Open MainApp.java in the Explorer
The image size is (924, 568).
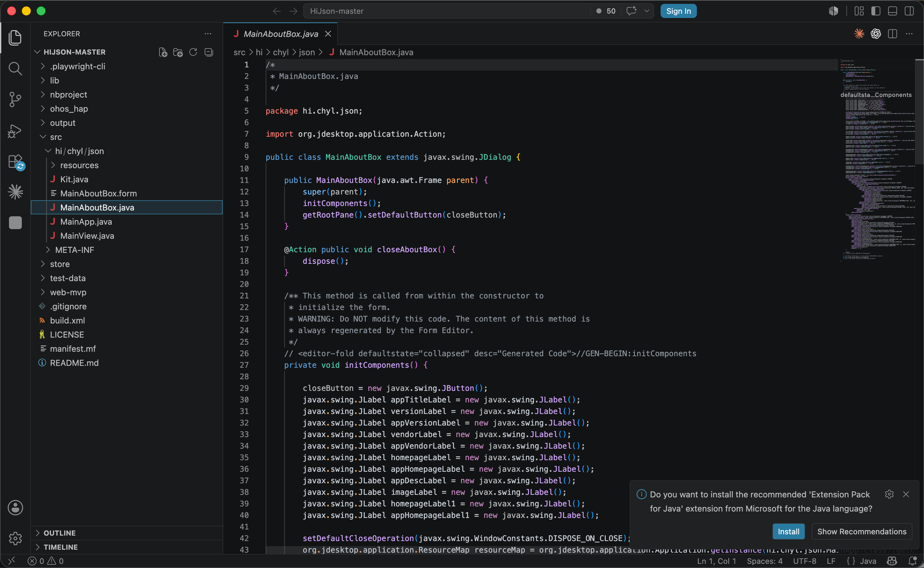coord(126,222)
